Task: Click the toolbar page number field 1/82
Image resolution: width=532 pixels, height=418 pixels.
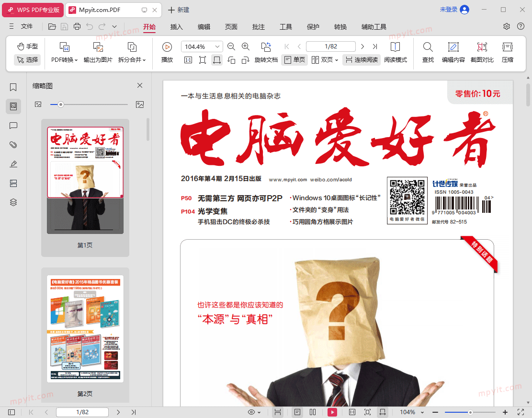Action: click(331, 46)
